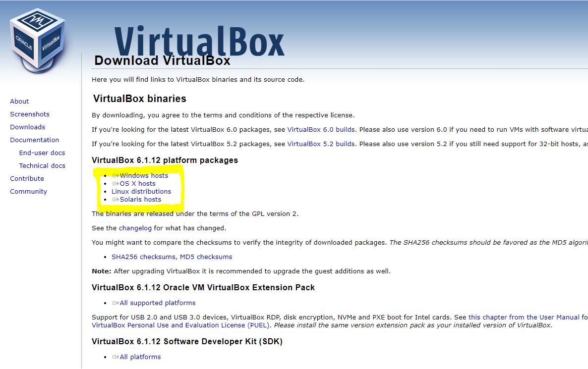Viewport: 588px width, 369px height.
Task: Download the Solaris hosts package
Action: click(x=141, y=199)
